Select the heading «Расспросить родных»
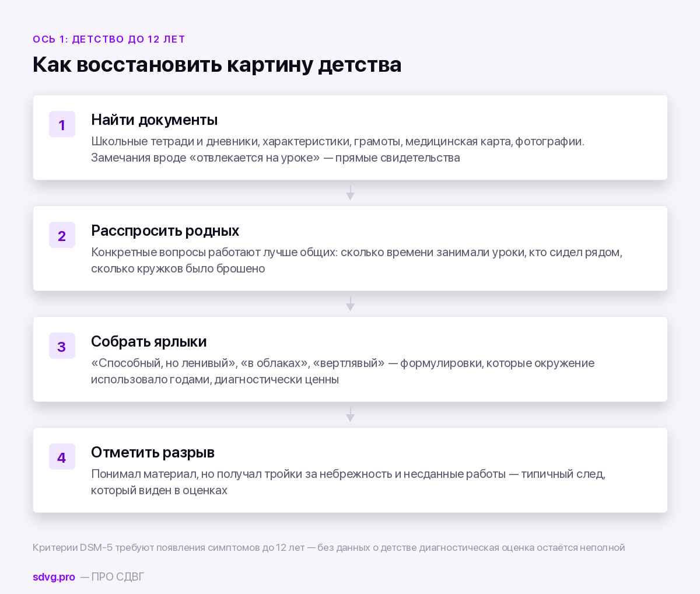700x594 pixels. click(x=165, y=230)
